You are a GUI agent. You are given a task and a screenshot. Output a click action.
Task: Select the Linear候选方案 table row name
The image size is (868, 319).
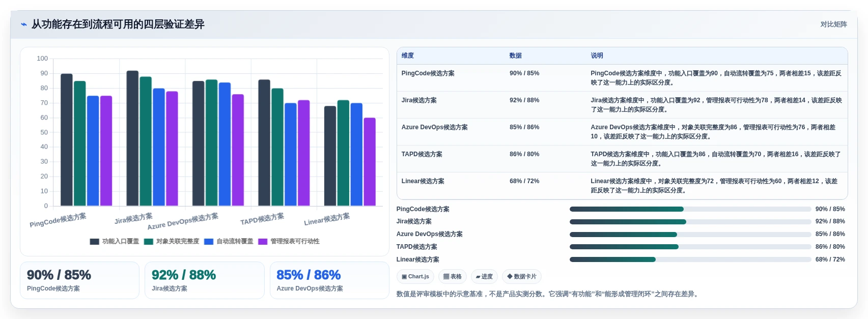point(423,181)
